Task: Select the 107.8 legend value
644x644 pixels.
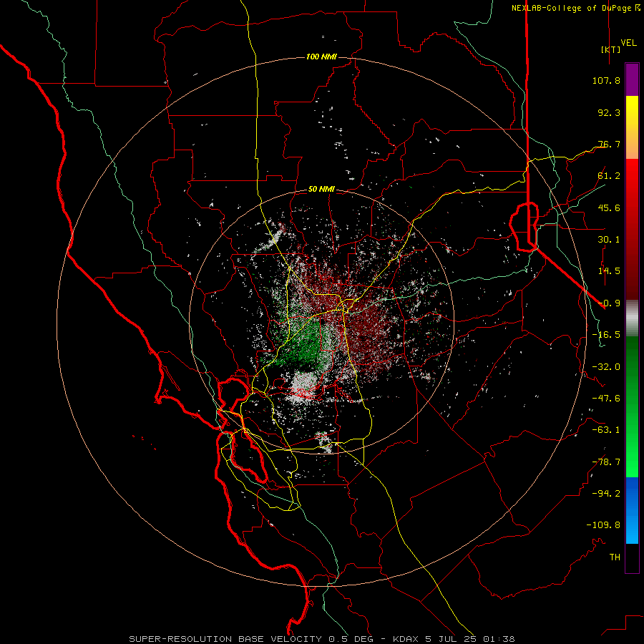Action: [x=606, y=80]
